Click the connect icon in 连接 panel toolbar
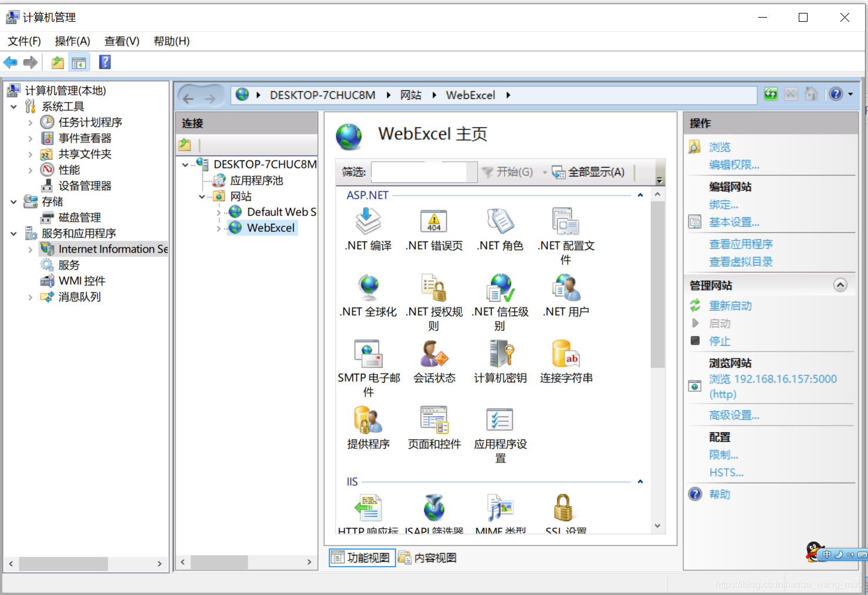 [185, 144]
